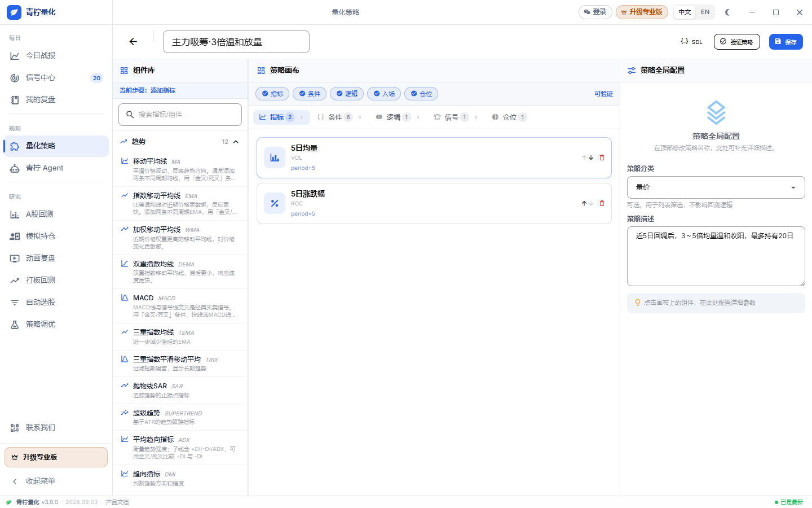Focus the 搜索指标/组件 search field
The width and height of the screenshot is (812, 508).
click(x=180, y=115)
